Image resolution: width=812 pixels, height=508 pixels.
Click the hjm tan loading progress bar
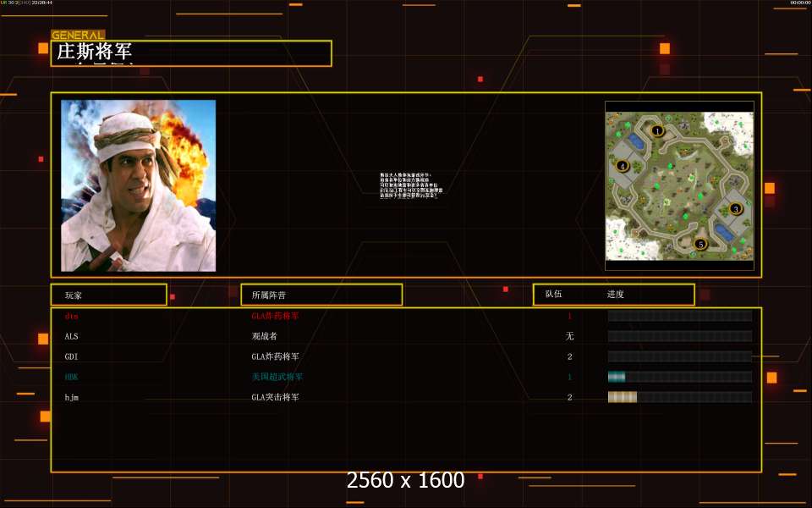tap(679, 397)
